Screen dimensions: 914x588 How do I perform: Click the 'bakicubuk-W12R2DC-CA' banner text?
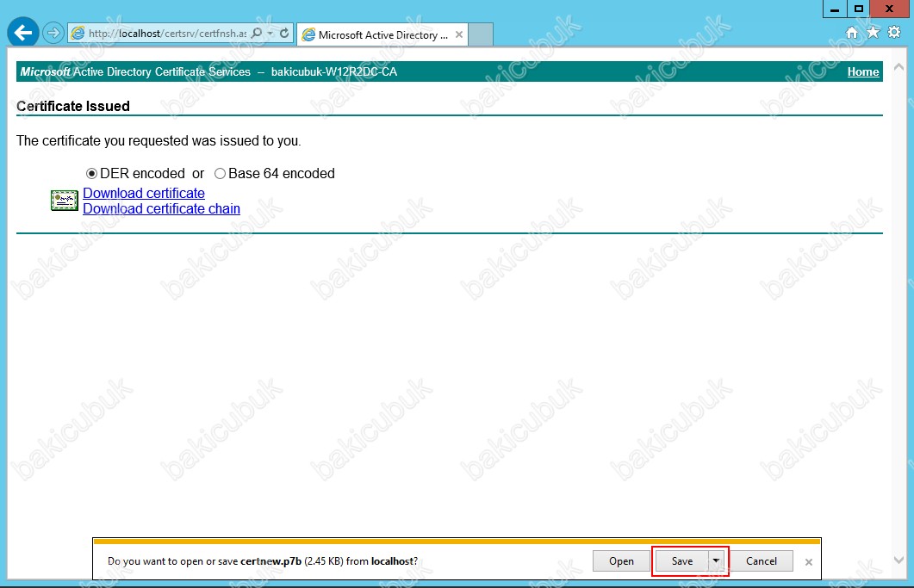click(334, 71)
